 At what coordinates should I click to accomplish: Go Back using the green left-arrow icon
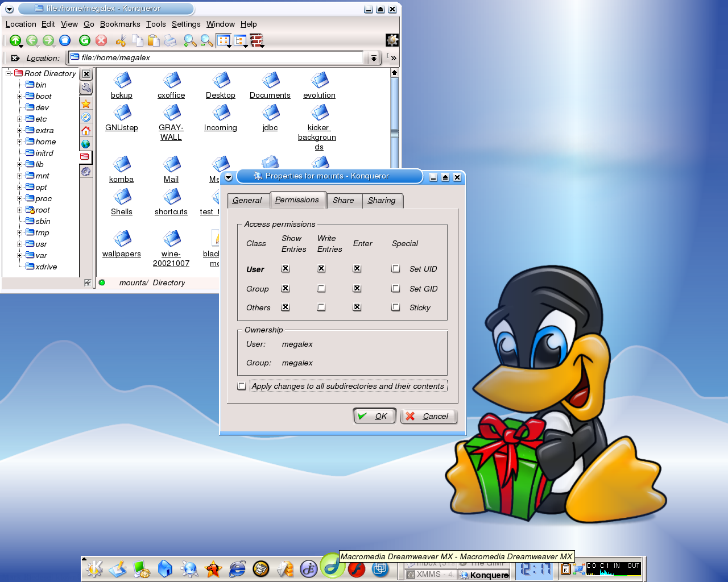32,40
